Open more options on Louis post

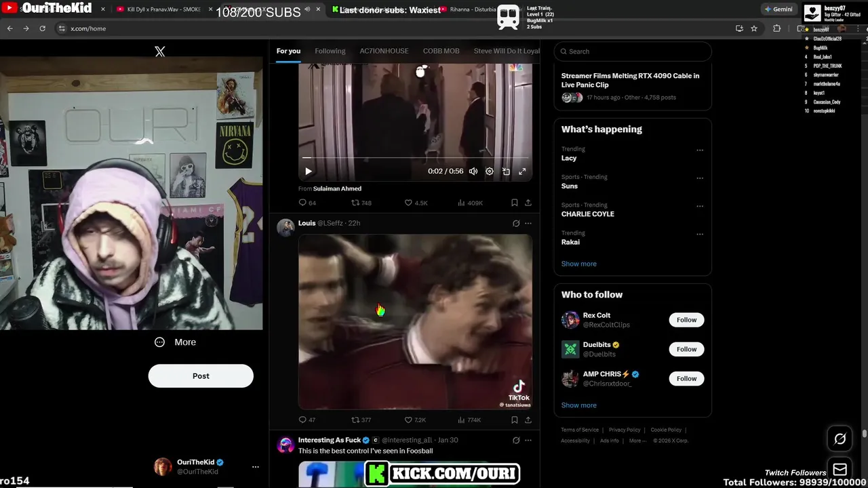(528, 223)
